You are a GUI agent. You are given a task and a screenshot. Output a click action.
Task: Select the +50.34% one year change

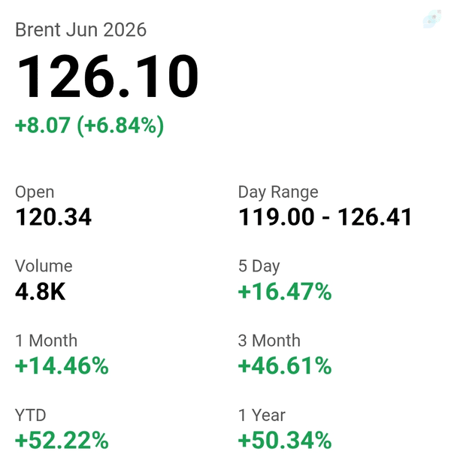(x=285, y=441)
